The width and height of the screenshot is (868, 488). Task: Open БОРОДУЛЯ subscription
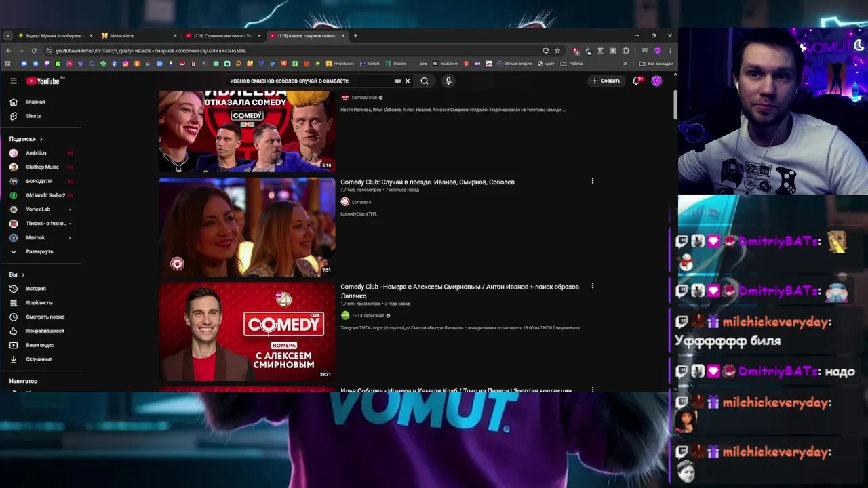point(41,181)
